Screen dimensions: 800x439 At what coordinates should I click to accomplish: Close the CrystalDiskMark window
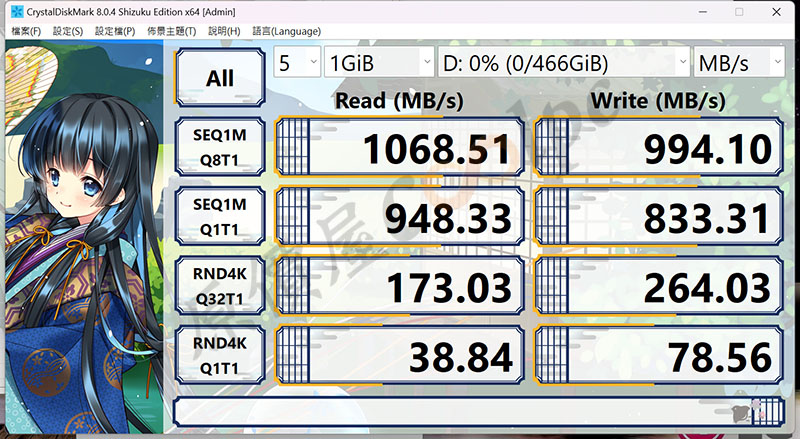(777, 11)
